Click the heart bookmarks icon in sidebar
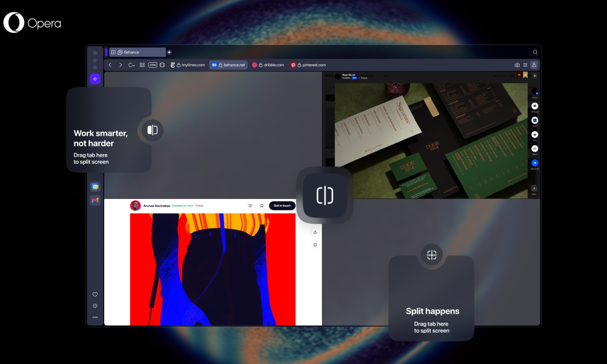 click(x=95, y=294)
